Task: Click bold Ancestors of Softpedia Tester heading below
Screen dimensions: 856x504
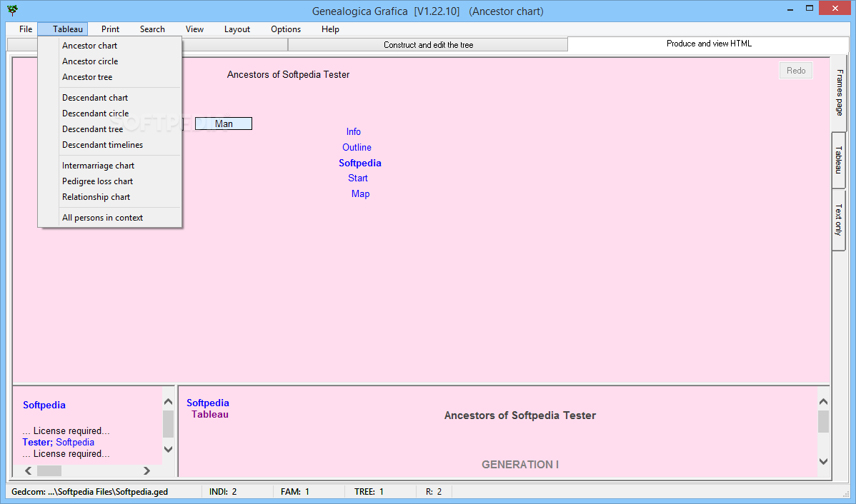Action: pyautogui.click(x=519, y=415)
